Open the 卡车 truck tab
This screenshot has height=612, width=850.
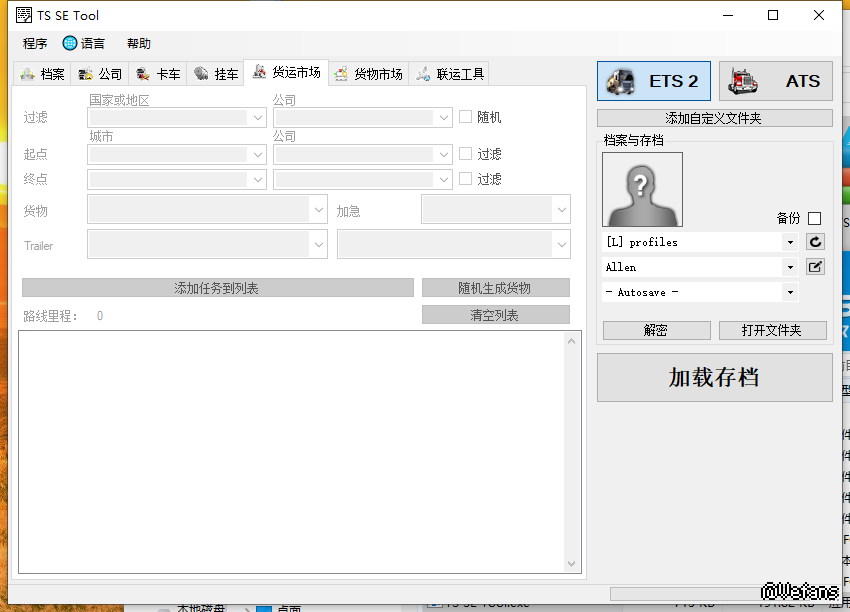(158, 74)
